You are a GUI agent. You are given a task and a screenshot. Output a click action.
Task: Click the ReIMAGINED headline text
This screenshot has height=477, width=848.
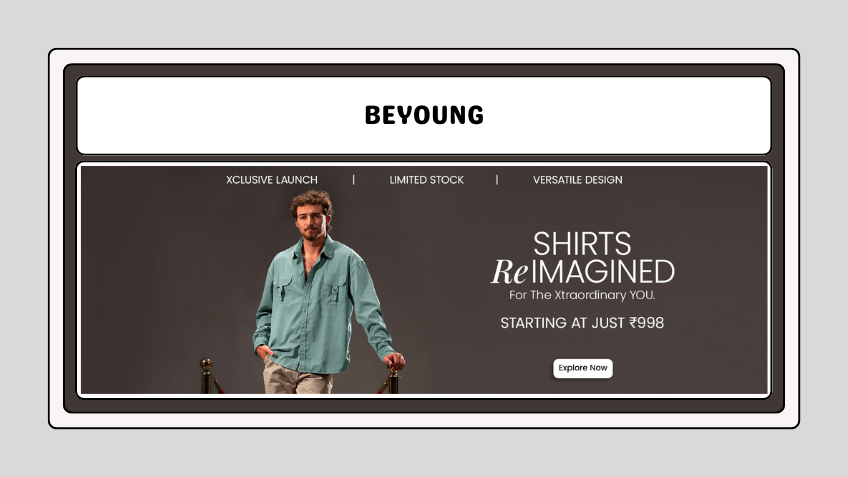click(x=582, y=271)
